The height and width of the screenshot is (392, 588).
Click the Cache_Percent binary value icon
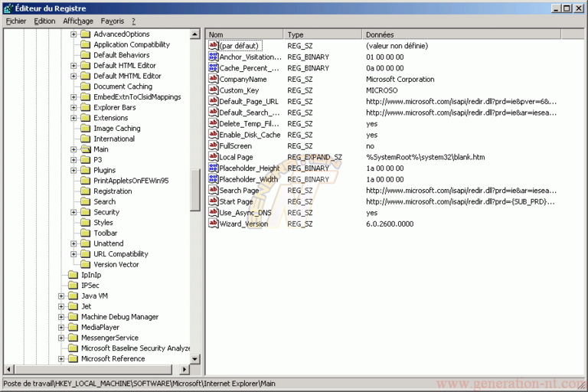tap(214, 67)
